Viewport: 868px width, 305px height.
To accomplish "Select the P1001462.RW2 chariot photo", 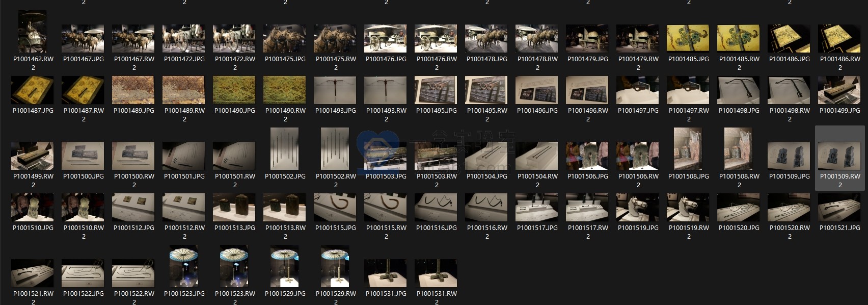I will [x=33, y=32].
